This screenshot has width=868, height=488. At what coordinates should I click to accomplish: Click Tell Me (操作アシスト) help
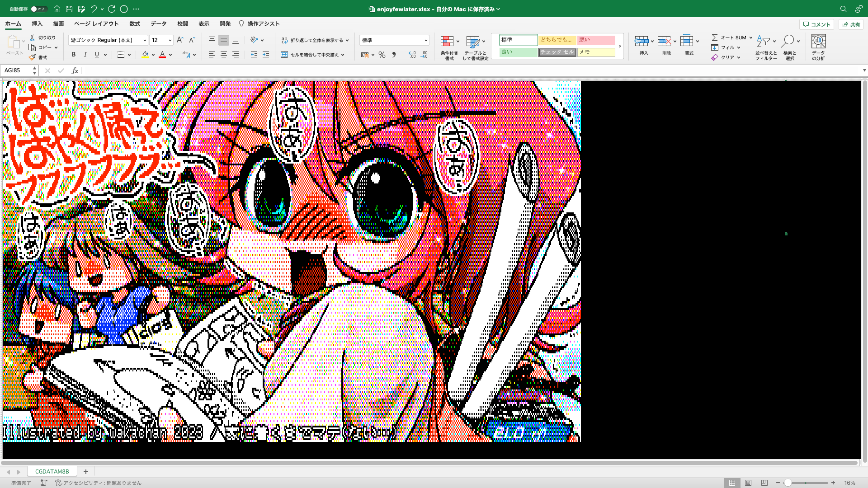[259, 23]
